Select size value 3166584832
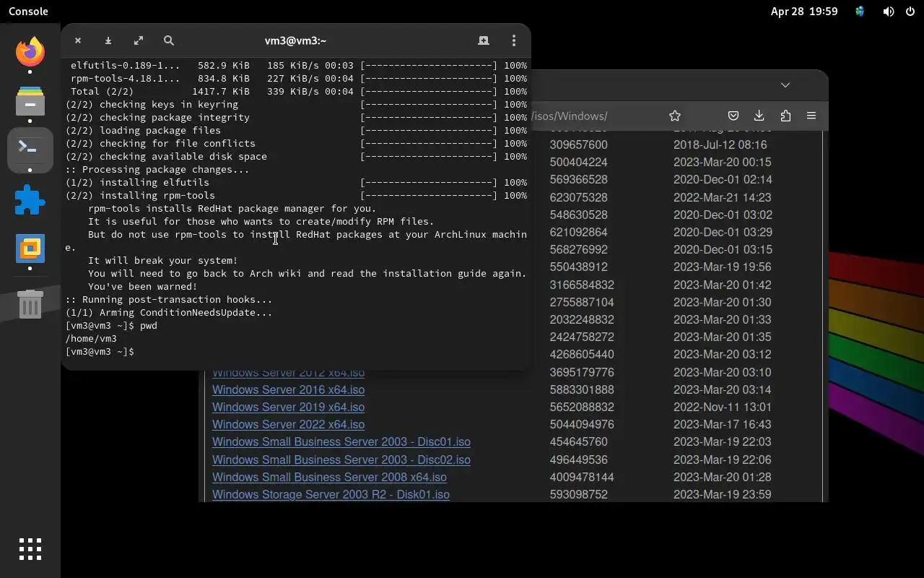This screenshot has height=578, width=924. click(x=582, y=285)
